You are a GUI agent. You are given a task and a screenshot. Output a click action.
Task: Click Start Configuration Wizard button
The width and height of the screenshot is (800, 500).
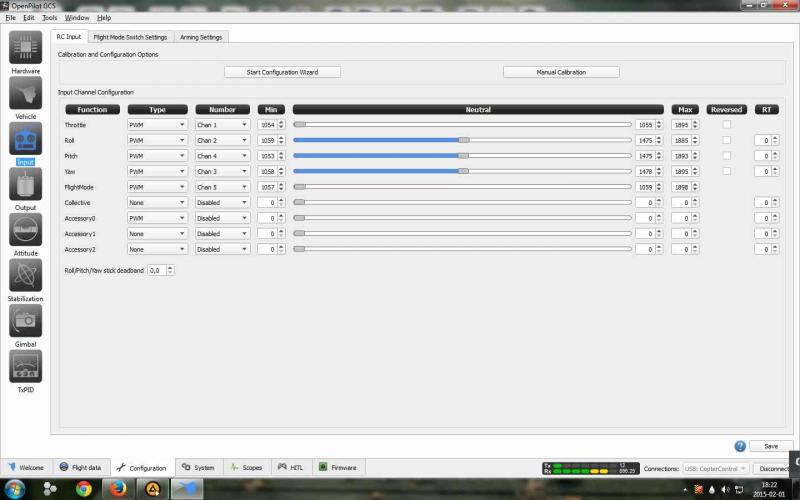click(280, 72)
